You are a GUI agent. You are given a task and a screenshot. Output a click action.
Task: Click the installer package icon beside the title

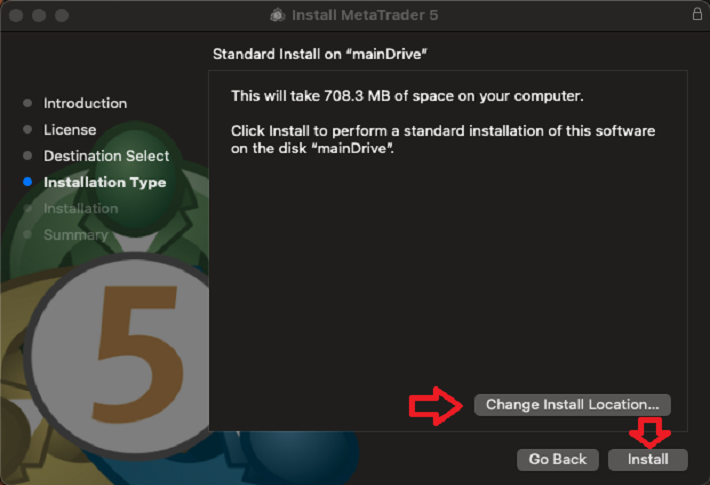278,15
